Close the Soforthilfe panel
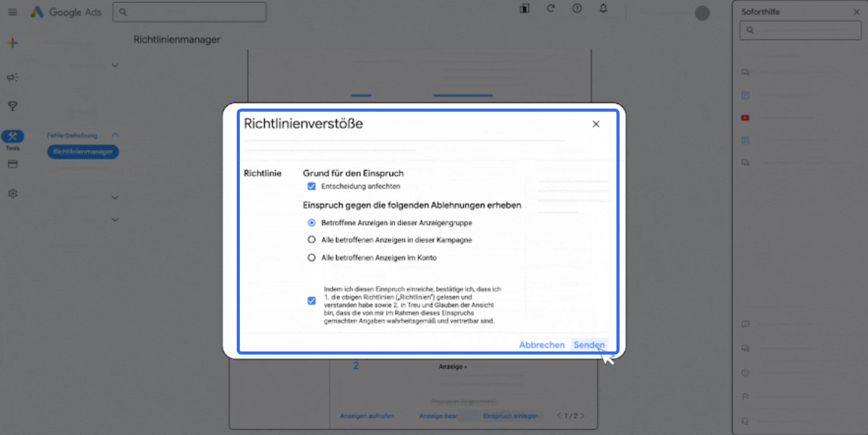The height and width of the screenshot is (435, 868). click(x=856, y=12)
